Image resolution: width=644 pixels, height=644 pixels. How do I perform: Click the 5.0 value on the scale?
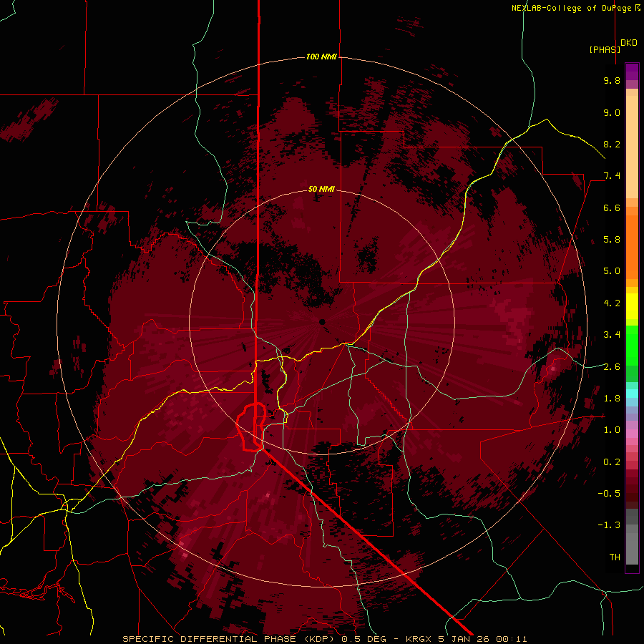point(612,271)
